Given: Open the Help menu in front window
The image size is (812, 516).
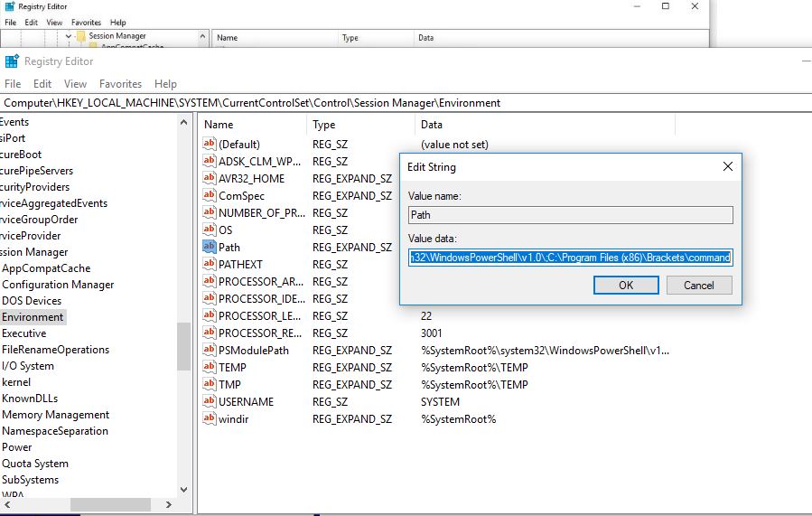Looking at the screenshot, I should click(x=165, y=84).
